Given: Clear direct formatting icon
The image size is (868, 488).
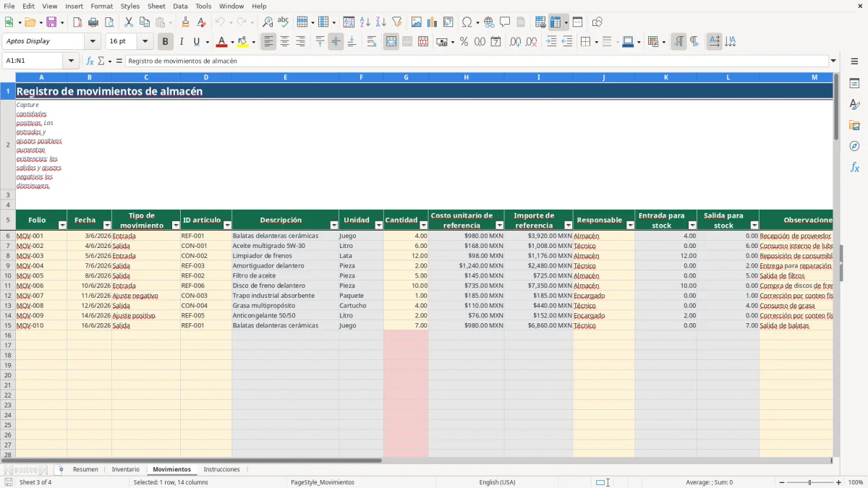Looking at the screenshot, I should (202, 22).
